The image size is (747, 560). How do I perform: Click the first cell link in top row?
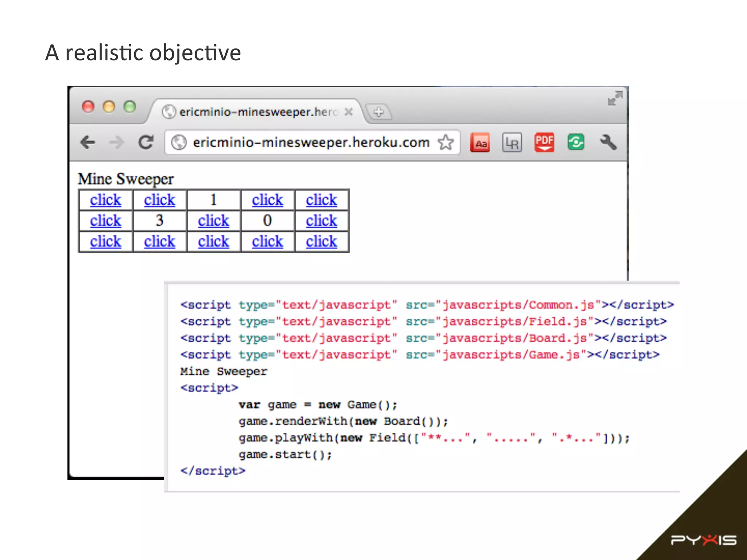[x=105, y=200]
